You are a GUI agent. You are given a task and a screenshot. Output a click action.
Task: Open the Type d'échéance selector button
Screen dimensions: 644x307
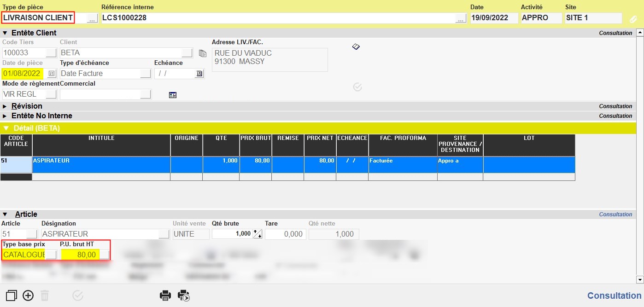[145, 74]
